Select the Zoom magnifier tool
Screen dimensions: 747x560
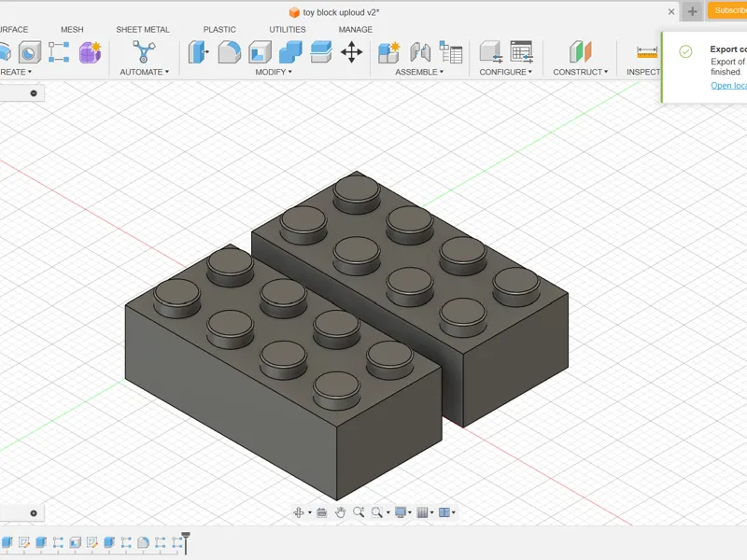click(359, 512)
